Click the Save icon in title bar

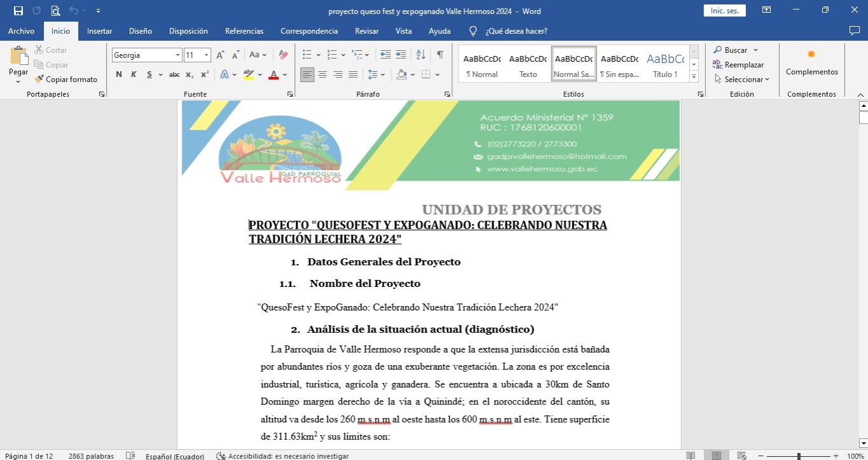18,11
